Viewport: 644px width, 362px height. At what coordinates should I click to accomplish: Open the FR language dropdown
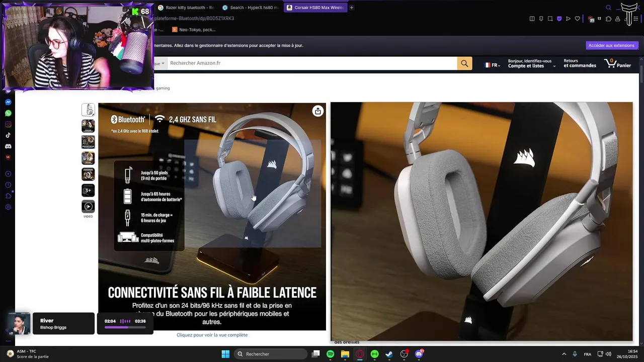pos(492,65)
